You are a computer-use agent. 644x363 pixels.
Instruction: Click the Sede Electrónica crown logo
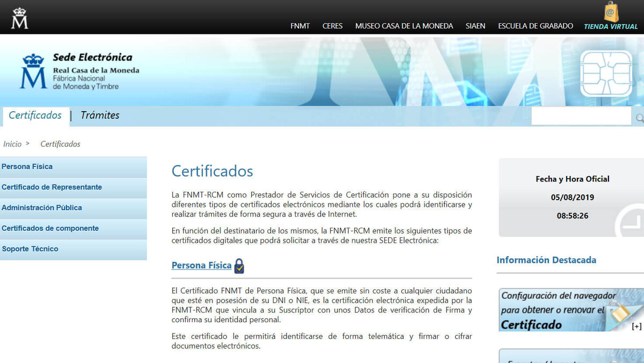(x=33, y=71)
